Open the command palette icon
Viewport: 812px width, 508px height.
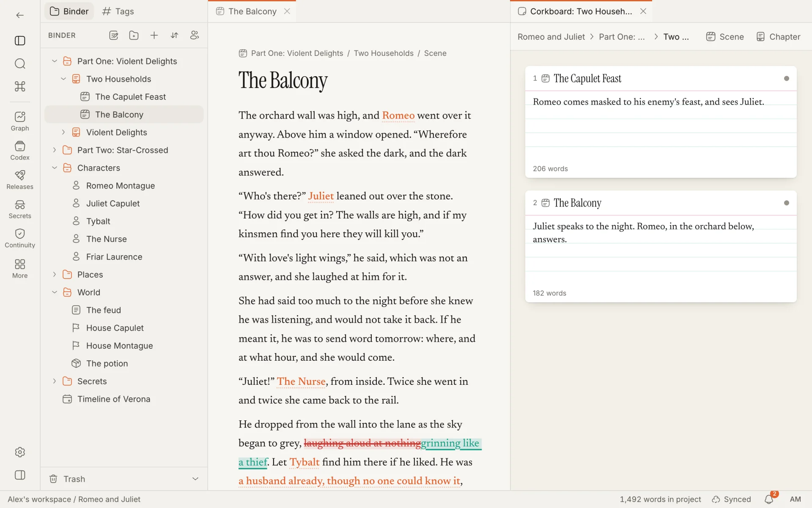(x=20, y=86)
